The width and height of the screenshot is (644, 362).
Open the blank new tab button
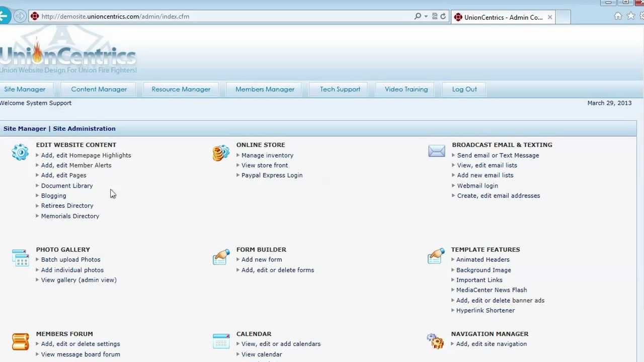tap(563, 17)
